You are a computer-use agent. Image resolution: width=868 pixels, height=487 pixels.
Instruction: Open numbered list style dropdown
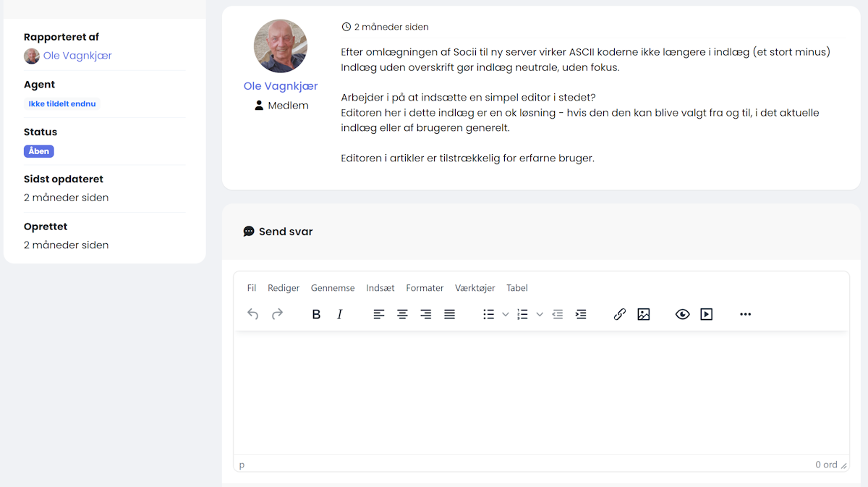click(x=540, y=314)
